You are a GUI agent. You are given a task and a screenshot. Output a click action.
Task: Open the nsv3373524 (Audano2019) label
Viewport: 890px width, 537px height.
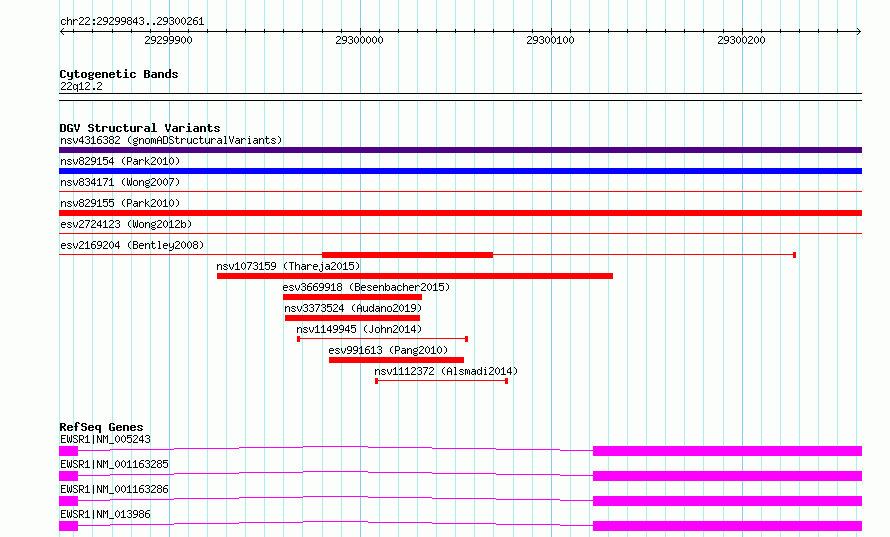pos(353,308)
